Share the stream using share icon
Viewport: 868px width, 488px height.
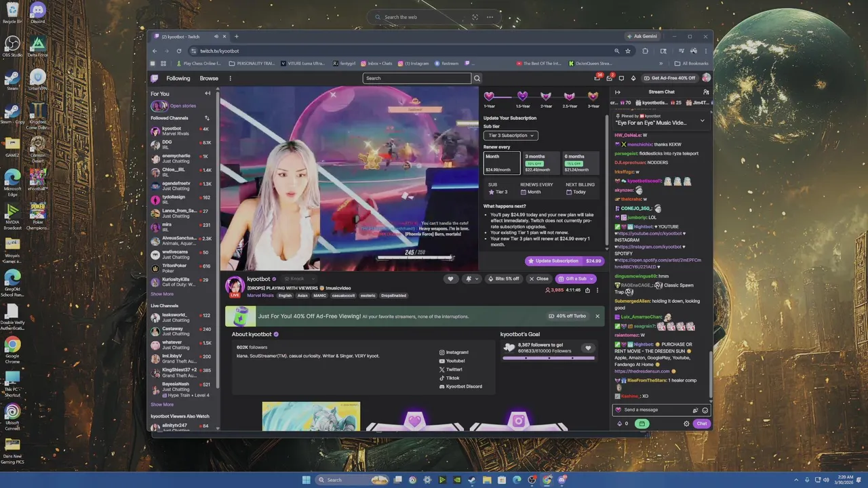click(x=587, y=290)
